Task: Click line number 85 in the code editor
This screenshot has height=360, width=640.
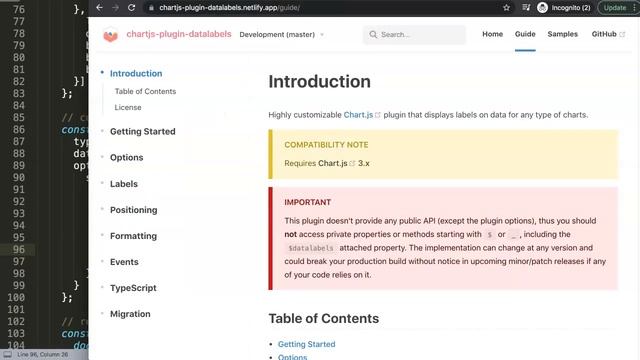Action: [x=19, y=118]
